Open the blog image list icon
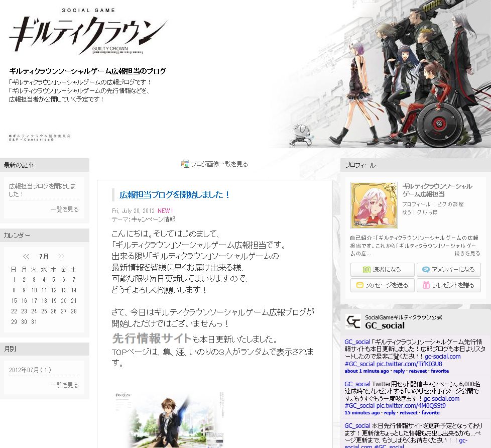Image resolution: width=491 pixels, height=448 pixels. coord(185,164)
